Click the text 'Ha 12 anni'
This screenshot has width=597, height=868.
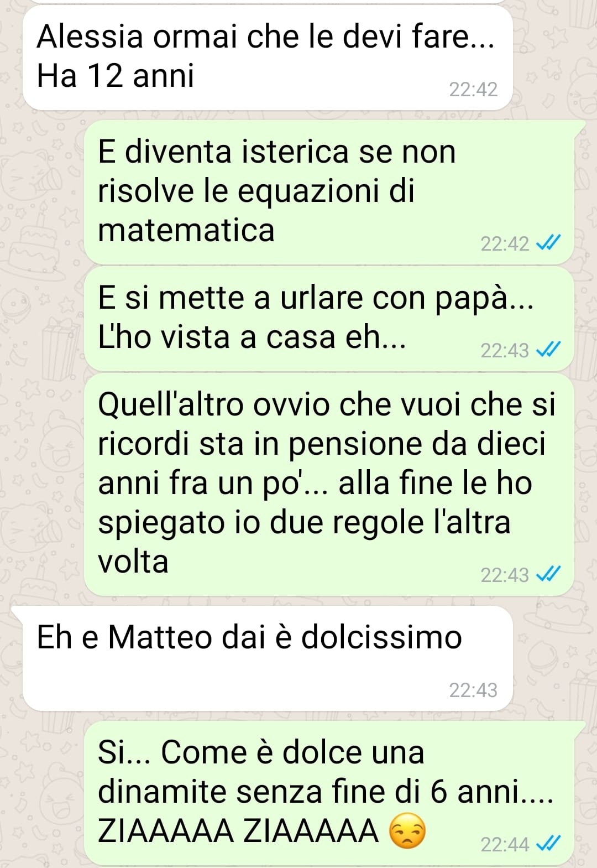(116, 76)
